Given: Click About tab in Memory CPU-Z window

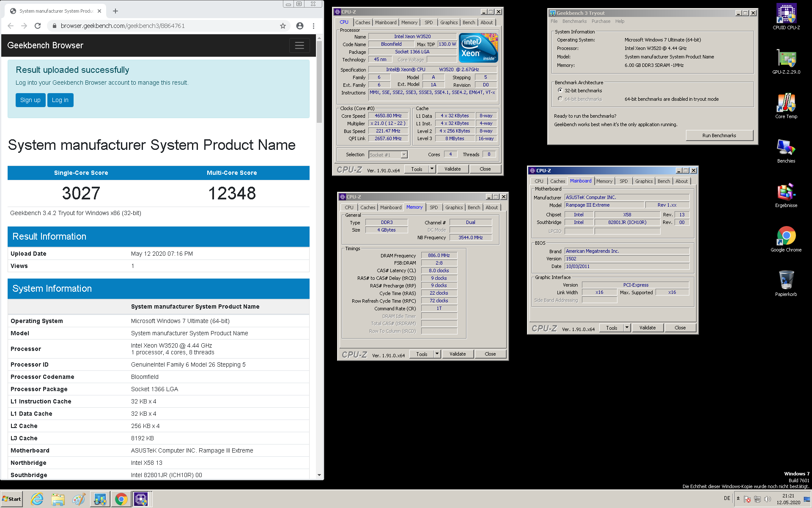Looking at the screenshot, I should (491, 207).
